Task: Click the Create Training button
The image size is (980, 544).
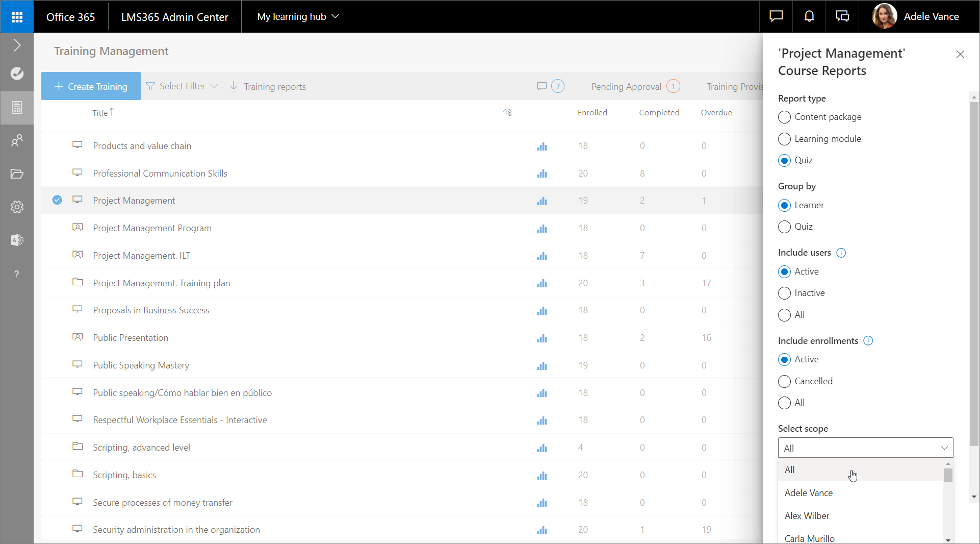Action: [91, 86]
